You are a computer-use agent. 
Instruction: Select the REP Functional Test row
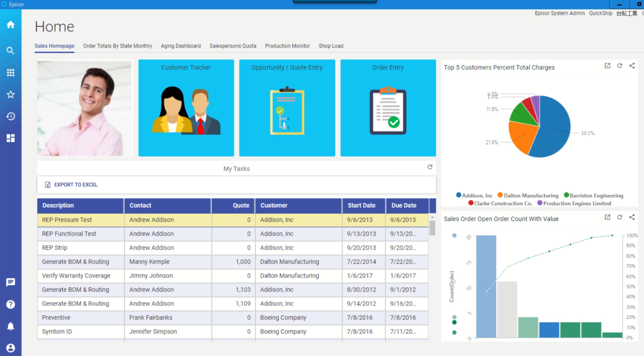coord(233,234)
